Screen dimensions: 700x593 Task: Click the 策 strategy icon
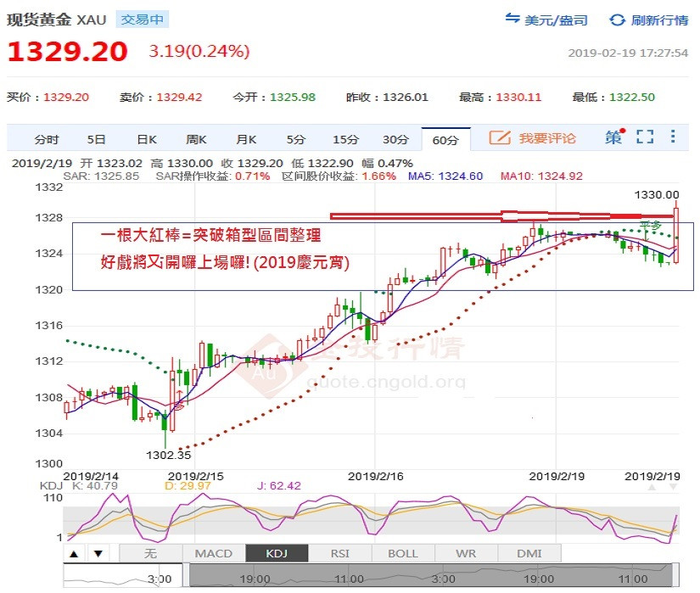[614, 137]
